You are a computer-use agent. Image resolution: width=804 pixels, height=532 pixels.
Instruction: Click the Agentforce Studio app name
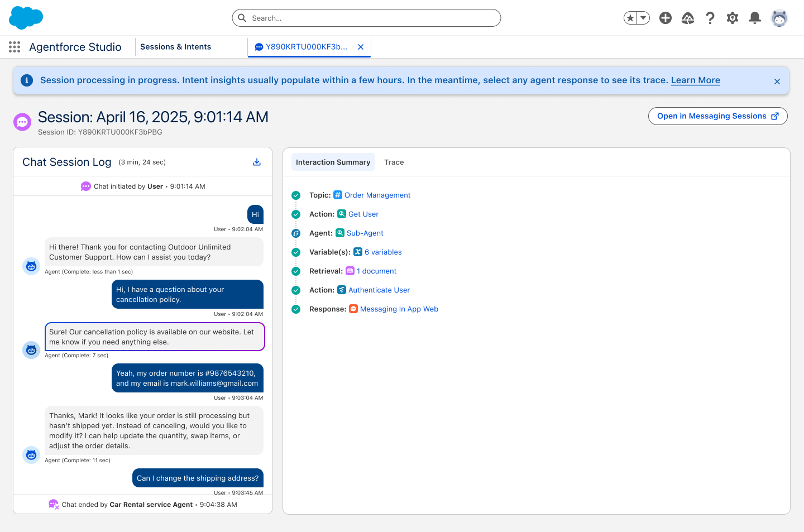[x=75, y=47]
